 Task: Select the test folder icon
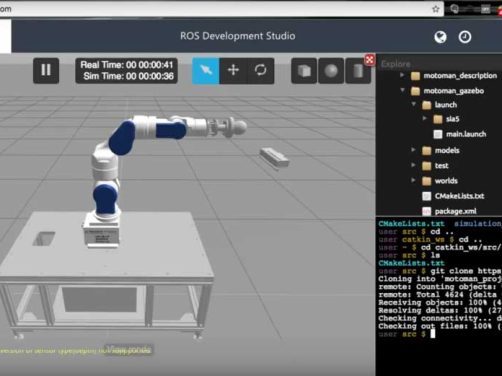[x=426, y=166]
